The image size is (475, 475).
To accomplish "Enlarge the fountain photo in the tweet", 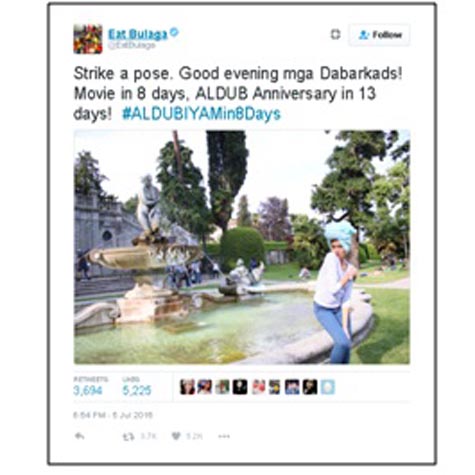I will click(242, 247).
